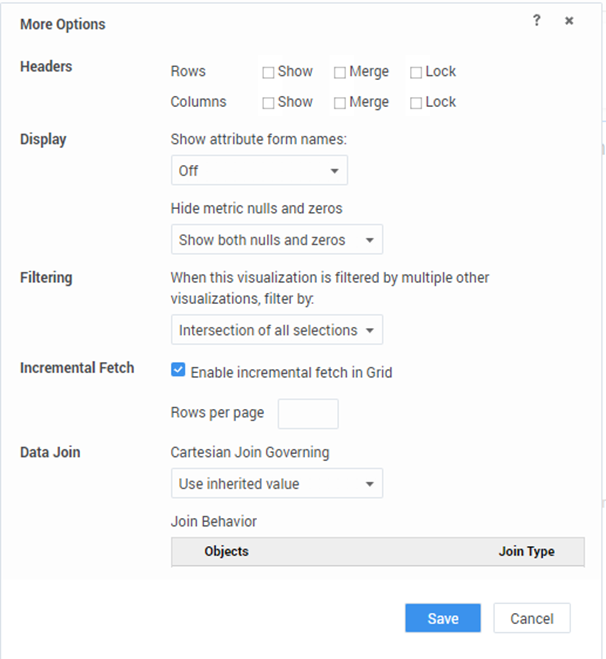
Task: Disable incremental fetch in Grid checkbox
Action: (x=178, y=371)
